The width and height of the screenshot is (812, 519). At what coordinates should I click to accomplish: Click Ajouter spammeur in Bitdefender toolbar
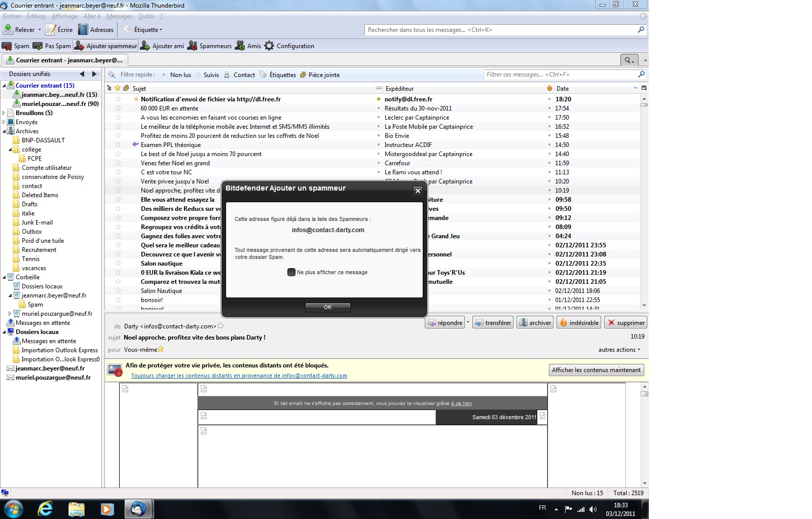coord(105,46)
